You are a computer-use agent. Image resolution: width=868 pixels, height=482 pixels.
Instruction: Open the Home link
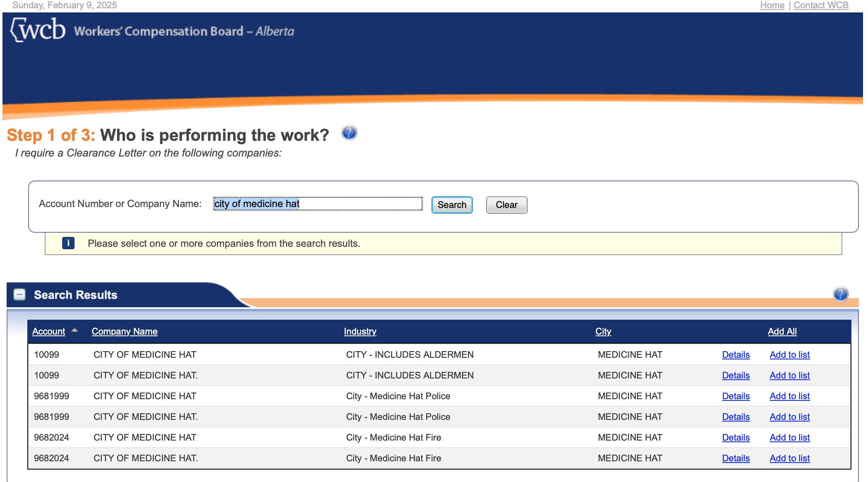[x=772, y=5]
